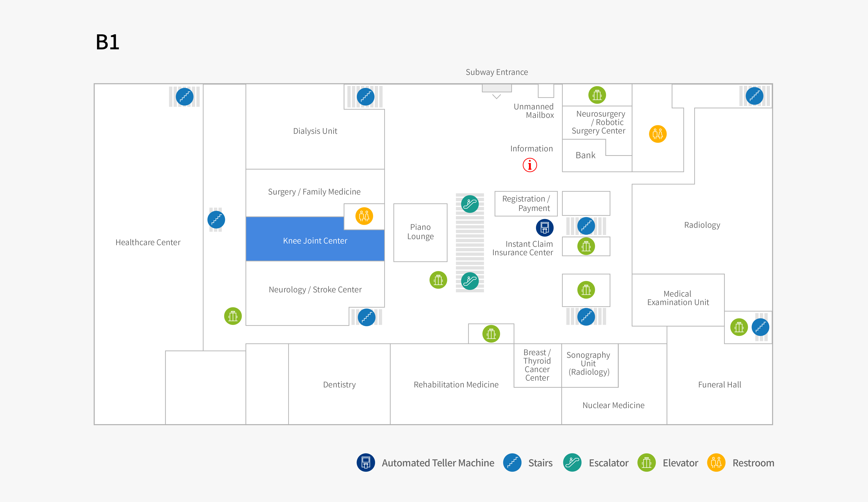Click the Healthcare Center label
This screenshot has height=502, width=868.
click(148, 242)
